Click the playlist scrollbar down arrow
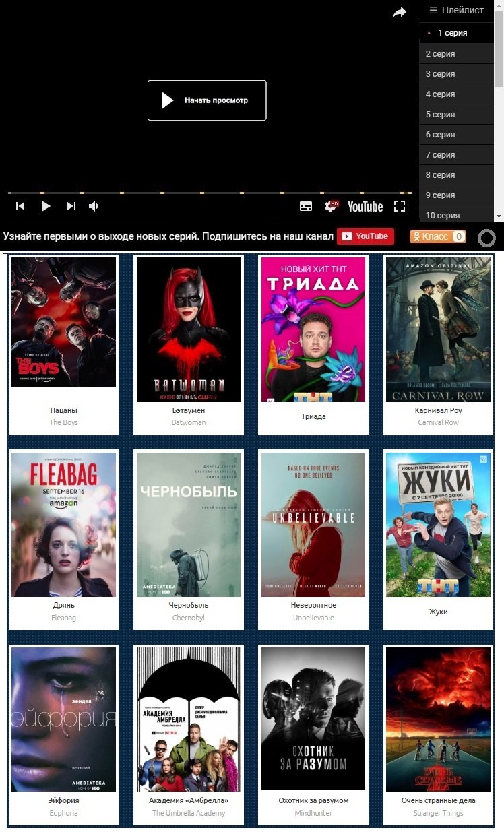 tap(499, 217)
